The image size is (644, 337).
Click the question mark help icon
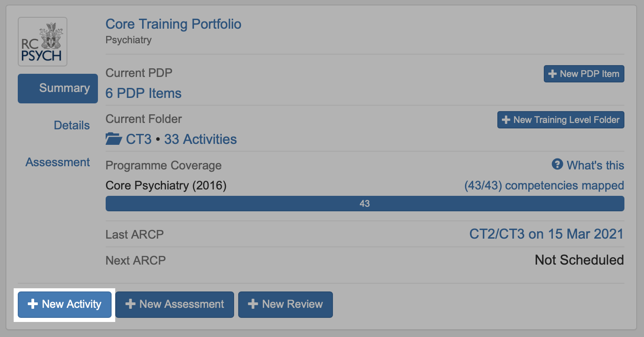[x=557, y=164]
